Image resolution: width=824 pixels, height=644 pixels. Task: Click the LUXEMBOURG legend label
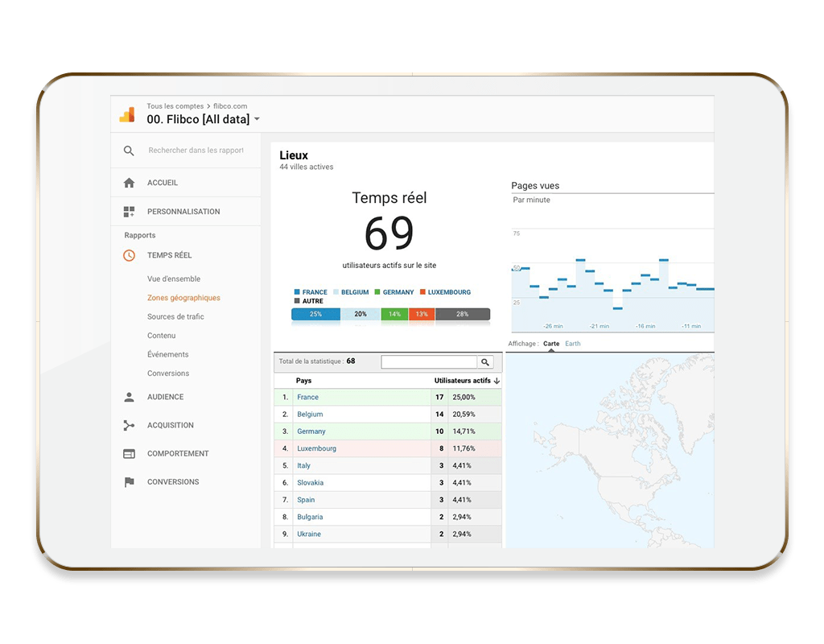[x=449, y=292]
